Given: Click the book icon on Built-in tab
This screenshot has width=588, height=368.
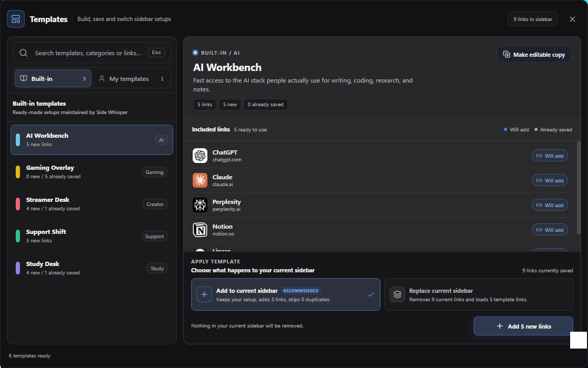Looking at the screenshot, I should [x=24, y=78].
